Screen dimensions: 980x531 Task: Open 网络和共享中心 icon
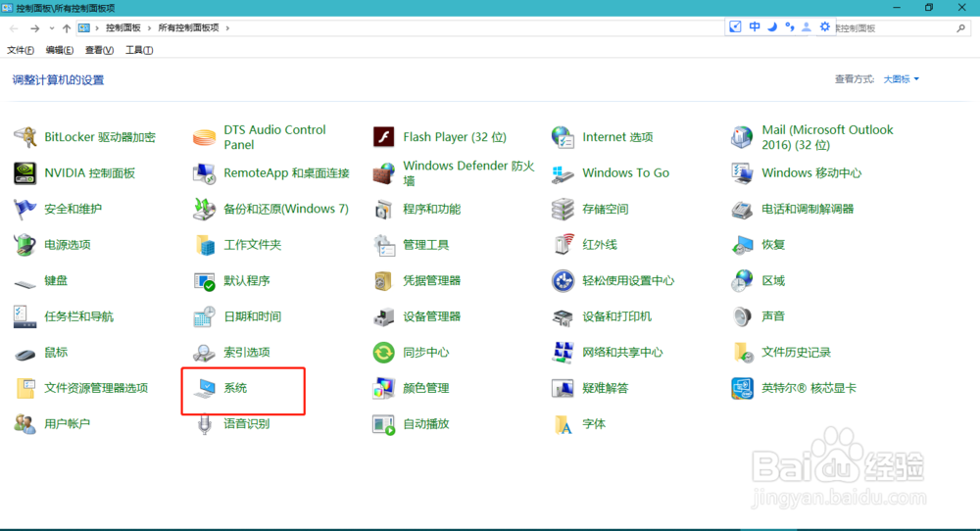tap(563, 352)
